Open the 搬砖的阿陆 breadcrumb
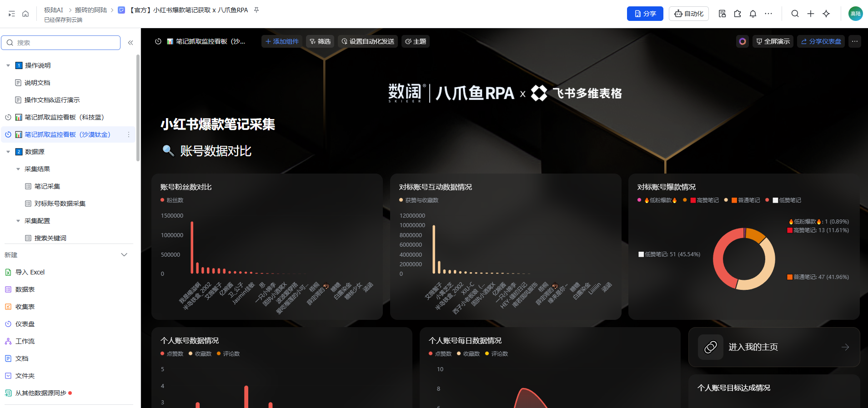This screenshot has width=868, height=408. pos(91,10)
